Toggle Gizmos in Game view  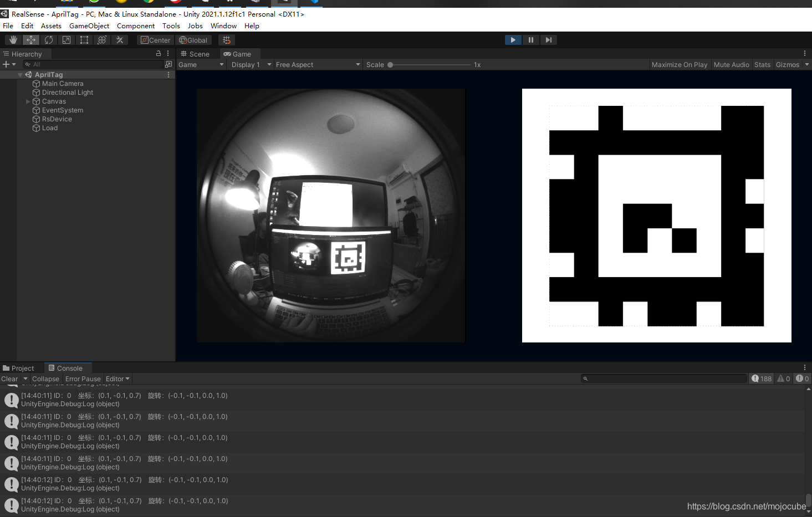point(787,65)
